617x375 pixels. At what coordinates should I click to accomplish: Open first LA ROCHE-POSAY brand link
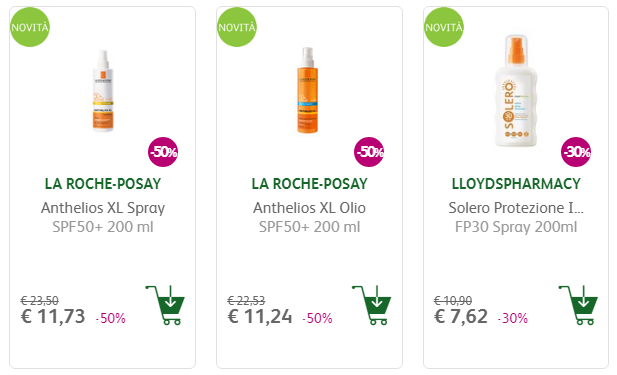[x=103, y=184]
